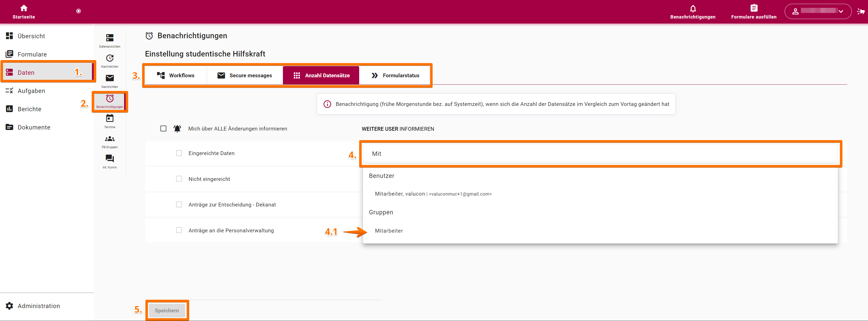This screenshot has height=321, width=868.
Task: Check Mich über ALLE Änderungen informieren
Action: 163,128
